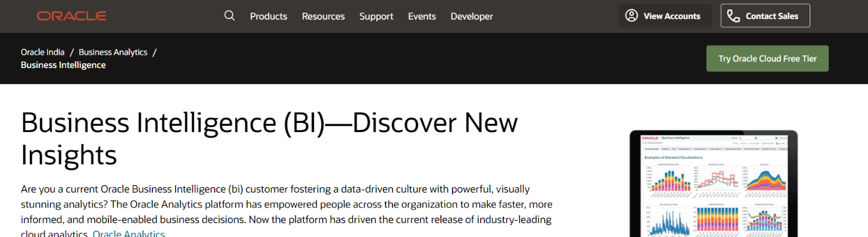Click the View Accounts button
Screen dimensions: 868x237
[x=664, y=16]
